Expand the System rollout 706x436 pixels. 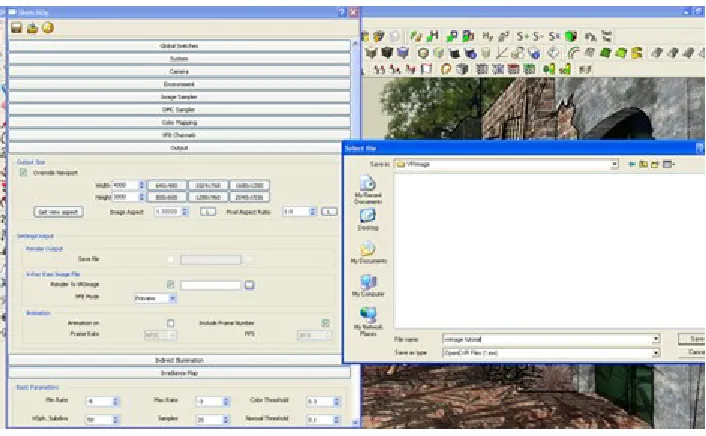click(x=179, y=59)
